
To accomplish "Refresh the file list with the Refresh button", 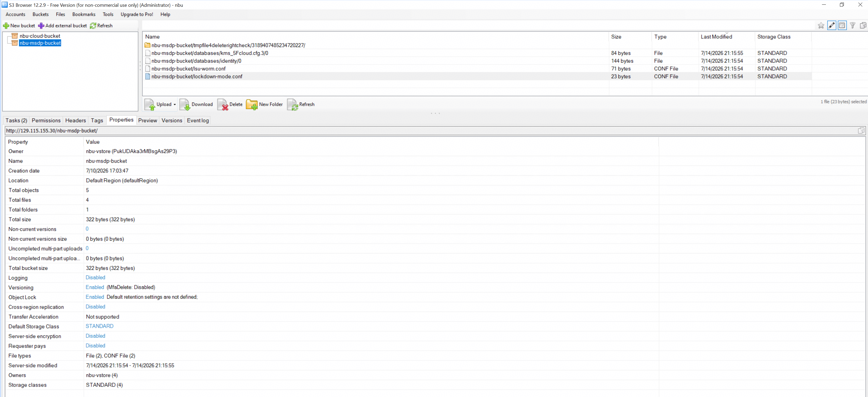I will (x=301, y=104).
